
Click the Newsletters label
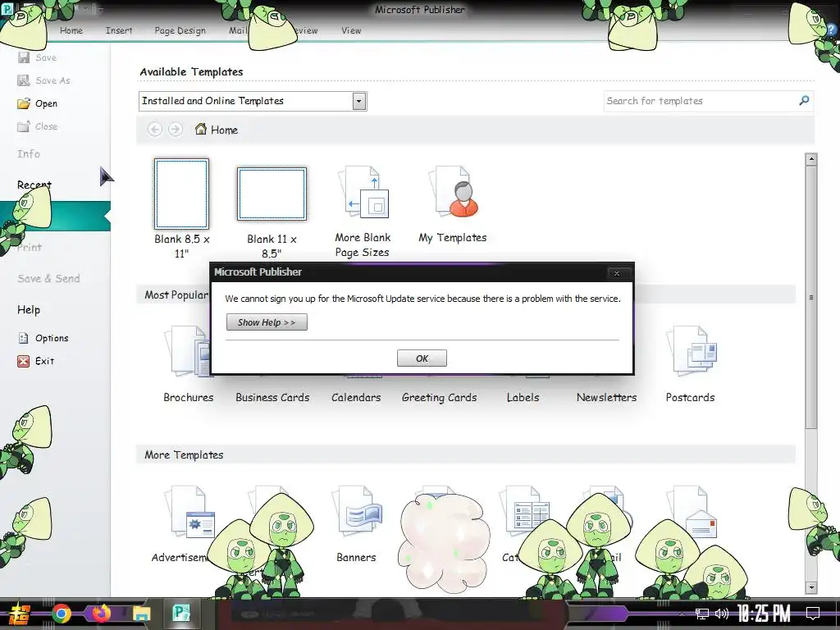click(x=606, y=398)
